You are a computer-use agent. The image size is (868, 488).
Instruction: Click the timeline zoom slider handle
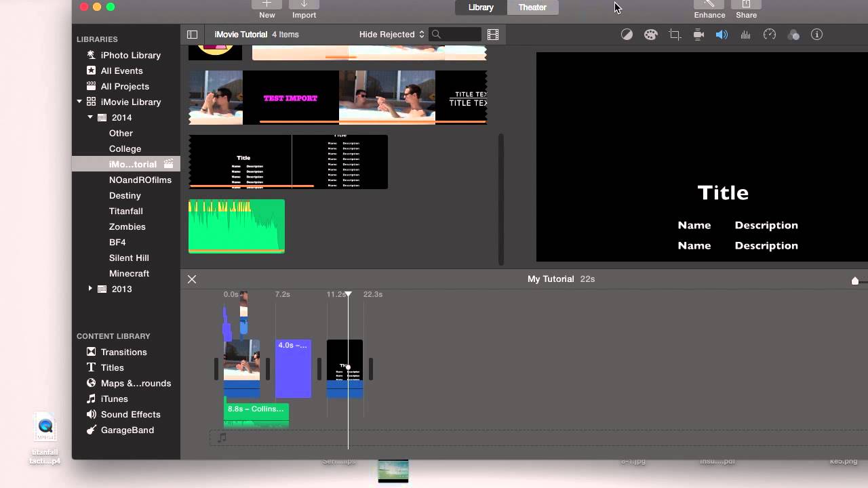click(x=855, y=281)
